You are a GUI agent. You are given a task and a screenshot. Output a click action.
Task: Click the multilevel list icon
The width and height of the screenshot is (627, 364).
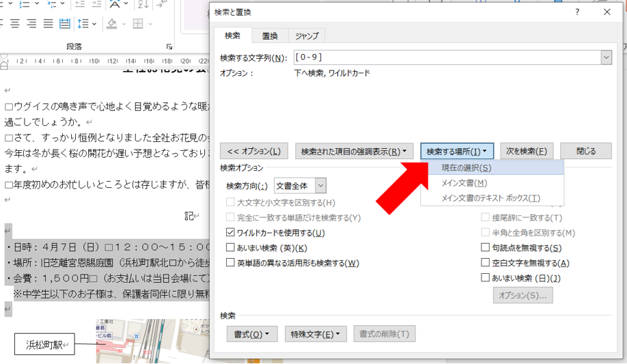click(52, 4)
